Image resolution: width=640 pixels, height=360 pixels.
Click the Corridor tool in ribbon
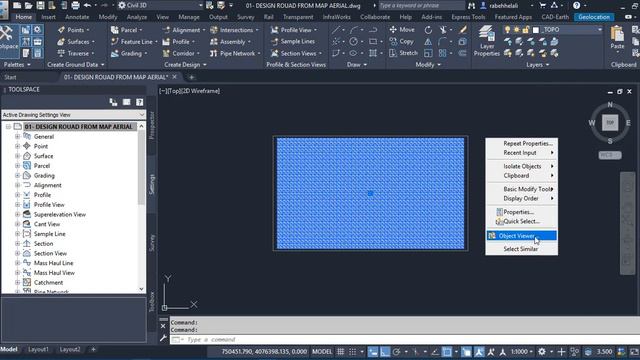click(180, 53)
